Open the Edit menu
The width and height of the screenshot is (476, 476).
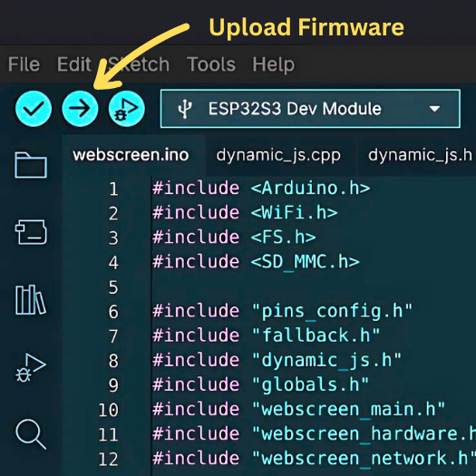click(x=74, y=64)
